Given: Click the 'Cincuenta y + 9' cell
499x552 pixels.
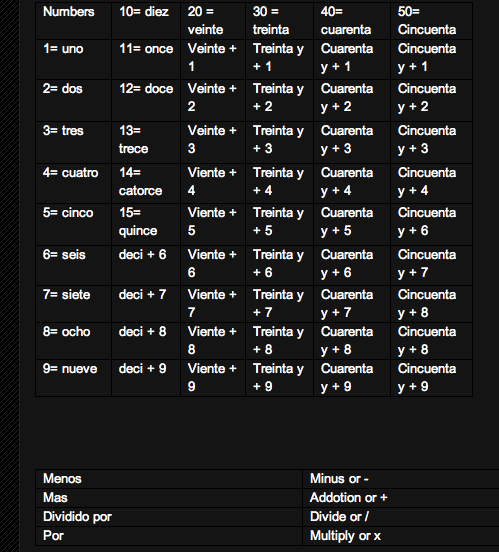Looking at the screenshot, I should 431,378.
